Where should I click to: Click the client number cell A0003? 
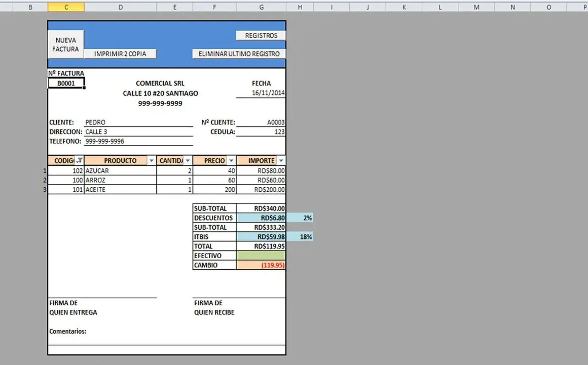point(261,122)
